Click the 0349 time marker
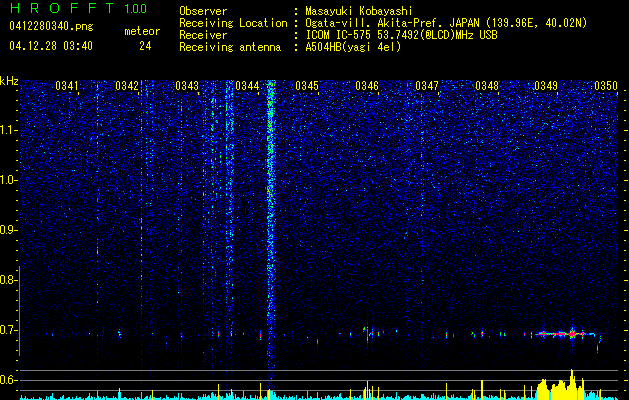This screenshot has width=629, height=400. click(x=546, y=85)
